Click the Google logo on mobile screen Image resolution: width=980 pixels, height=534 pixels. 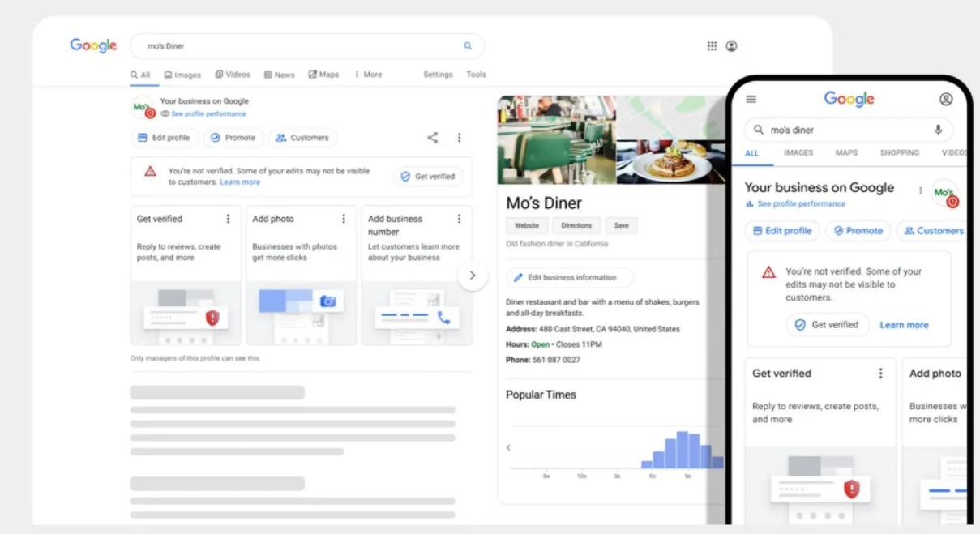pos(849,99)
